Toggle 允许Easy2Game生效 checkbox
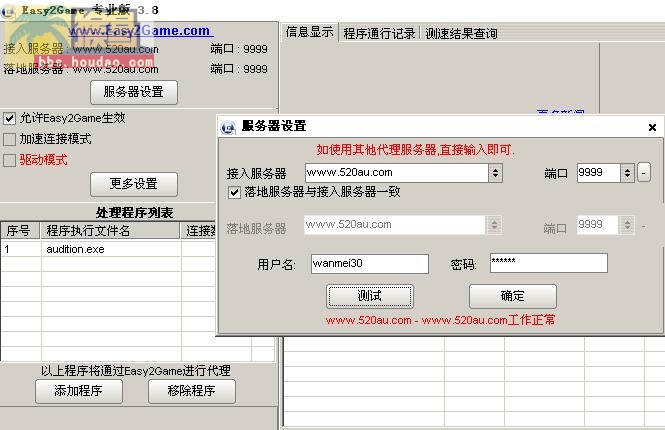Viewport: 665px width, 430px height. tap(9, 118)
